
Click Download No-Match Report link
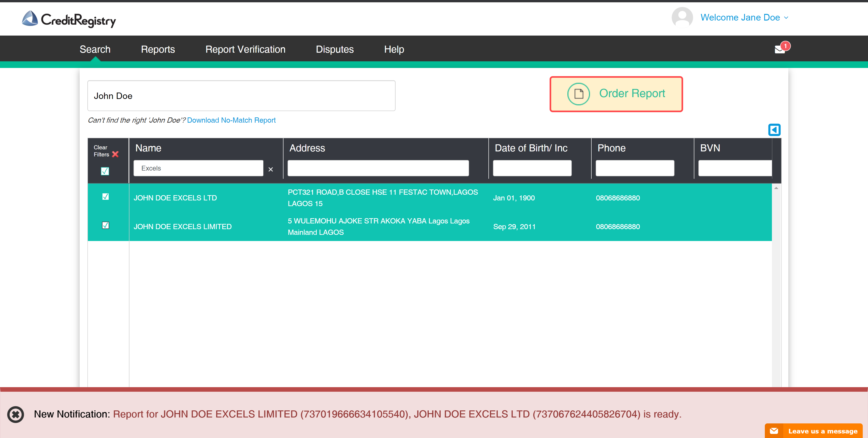(231, 120)
